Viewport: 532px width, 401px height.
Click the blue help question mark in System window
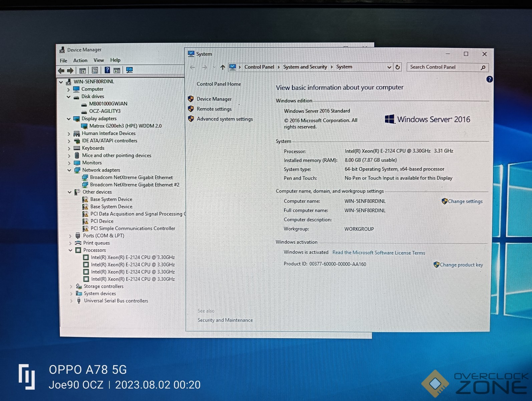pos(489,79)
